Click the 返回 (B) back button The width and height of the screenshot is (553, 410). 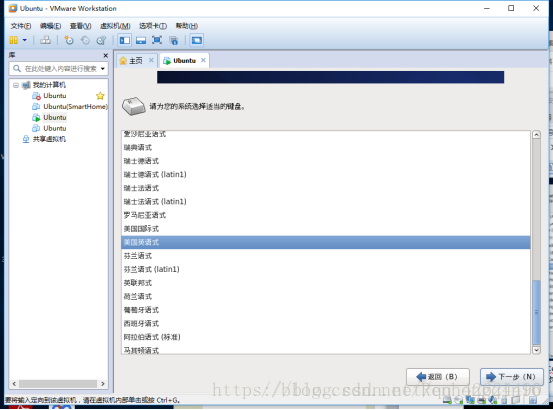[438, 377]
